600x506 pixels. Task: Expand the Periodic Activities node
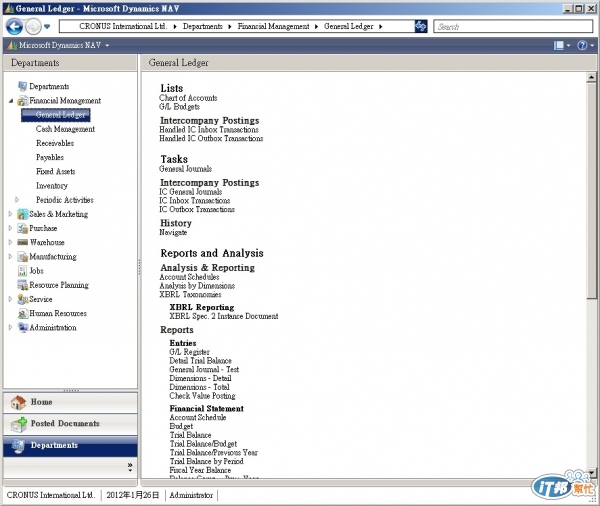(x=16, y=200)
